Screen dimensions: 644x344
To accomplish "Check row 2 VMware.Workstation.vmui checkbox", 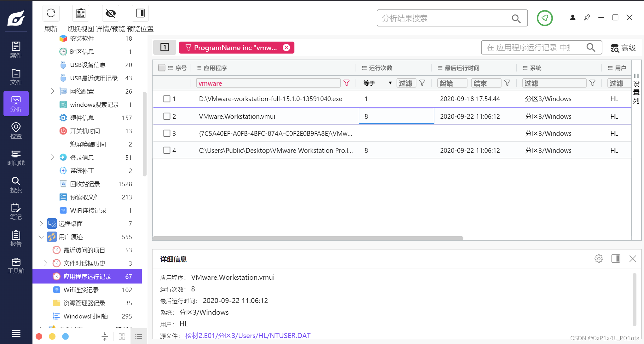I will tap(167, 116).
